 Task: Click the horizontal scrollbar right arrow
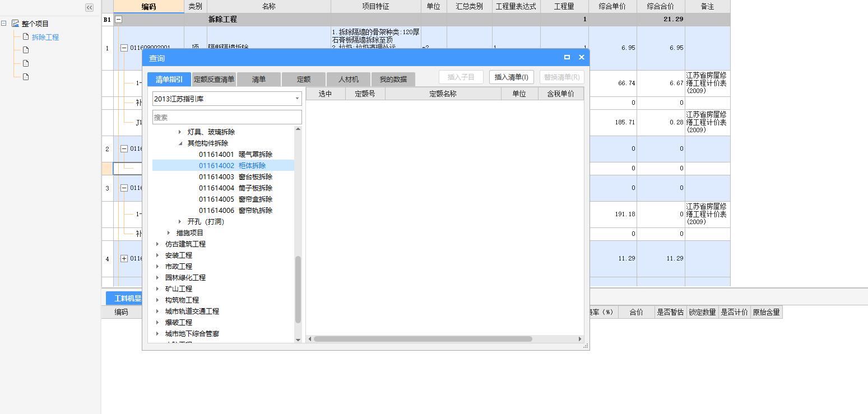(x=580, y=339)
